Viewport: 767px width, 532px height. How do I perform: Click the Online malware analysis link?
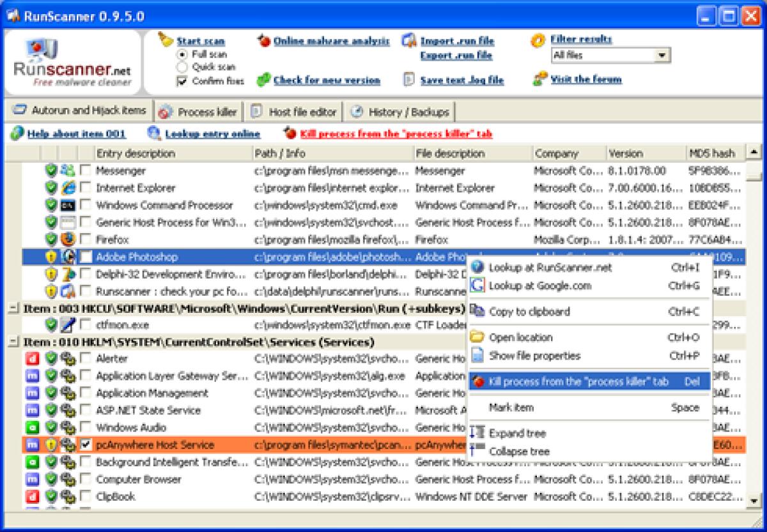331,41
